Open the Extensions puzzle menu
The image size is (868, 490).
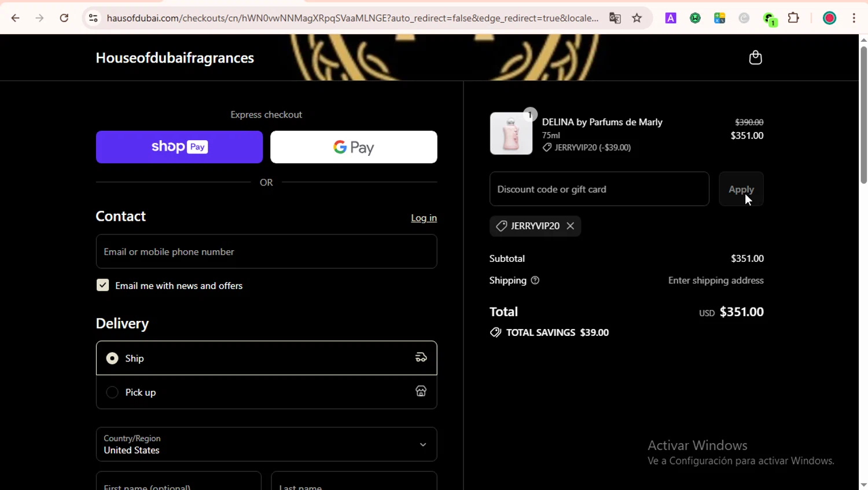(x=794, y=18)
